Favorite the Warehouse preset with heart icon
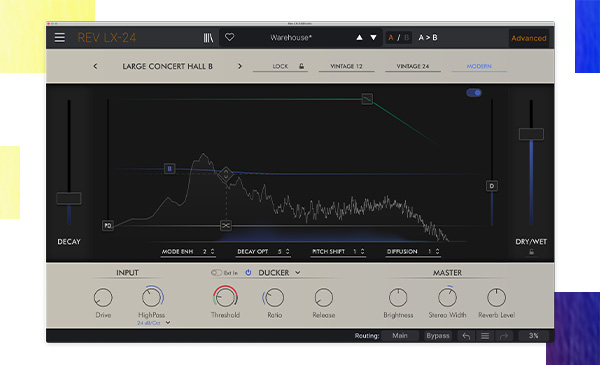 (230, 37)
